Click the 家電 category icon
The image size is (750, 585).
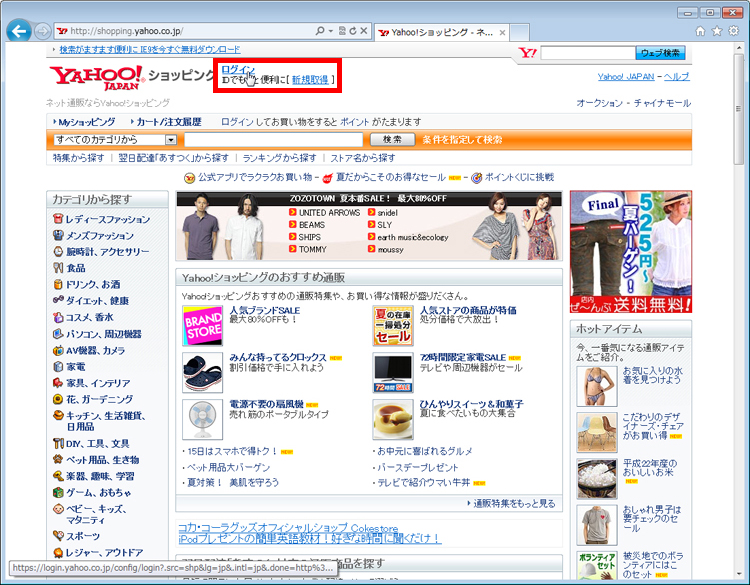tap(58, 366)
